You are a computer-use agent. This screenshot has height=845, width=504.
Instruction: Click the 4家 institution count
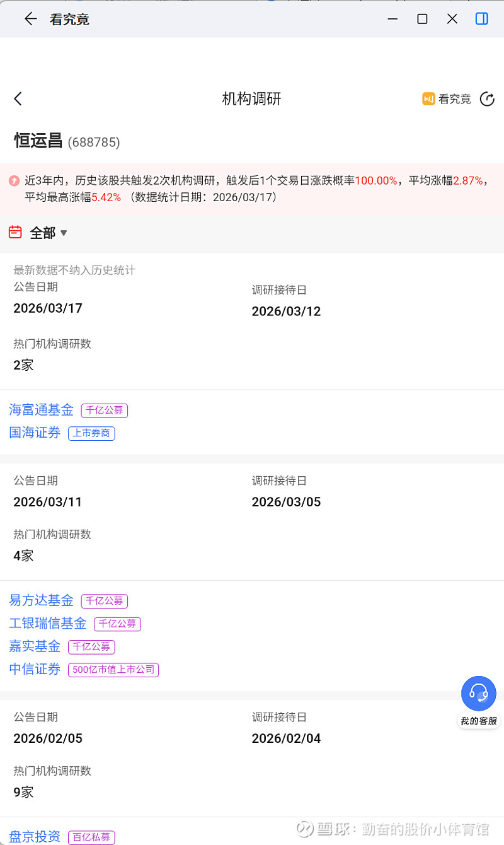click(x=23, y=556)
